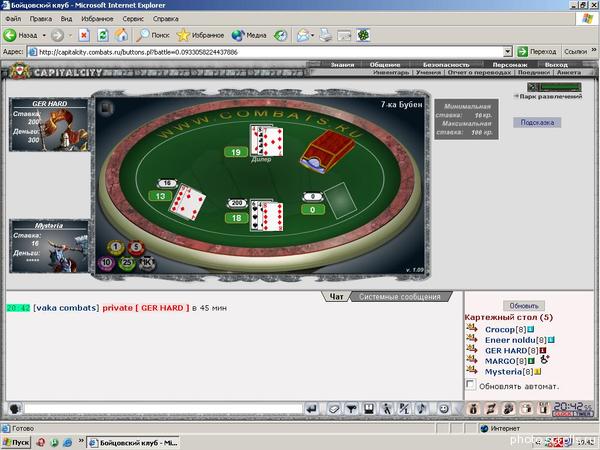Open the Парк развлечений link
Screen dimensions: 600x450
pos(550,96)
